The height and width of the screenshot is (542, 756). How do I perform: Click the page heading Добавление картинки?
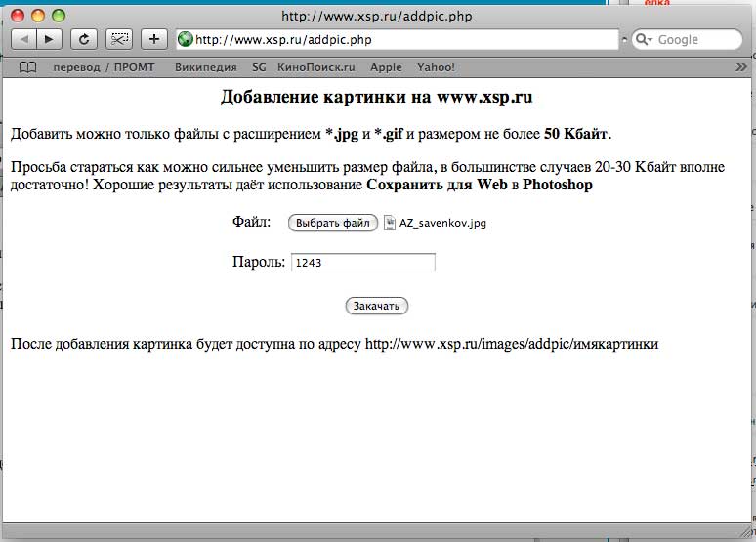(x=377, y=97)
